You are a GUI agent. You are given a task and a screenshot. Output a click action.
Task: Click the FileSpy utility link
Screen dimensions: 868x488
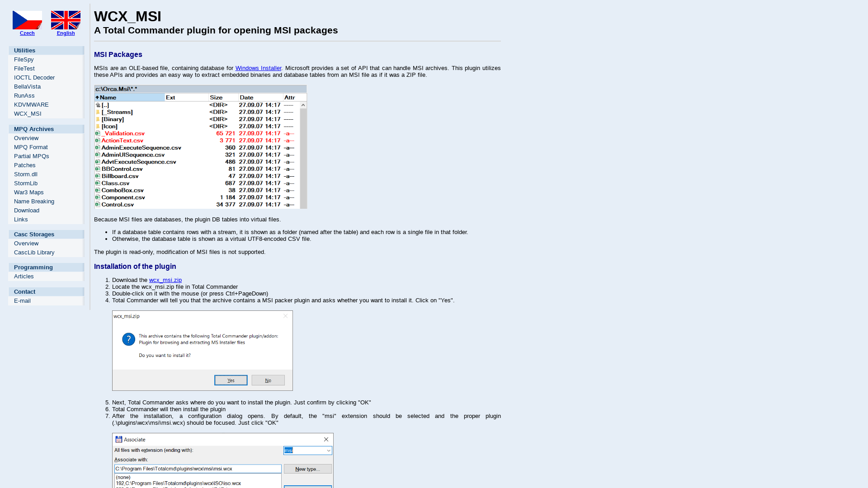(24, 60)
